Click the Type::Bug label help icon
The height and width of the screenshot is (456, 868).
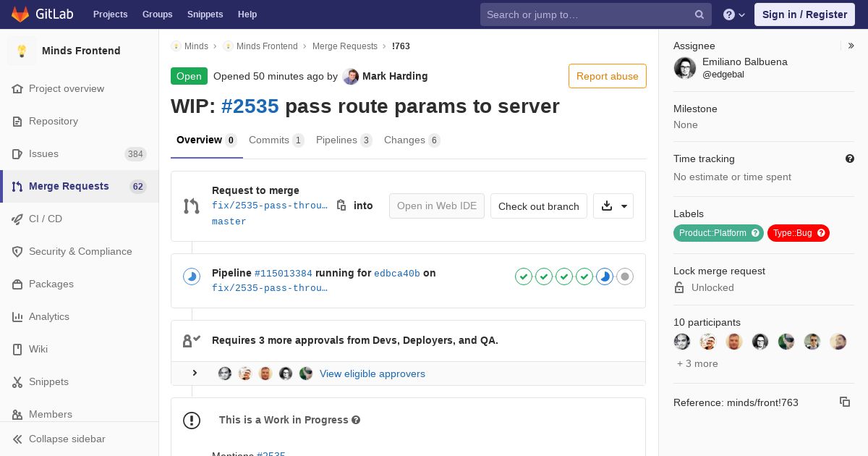point(821,233)
